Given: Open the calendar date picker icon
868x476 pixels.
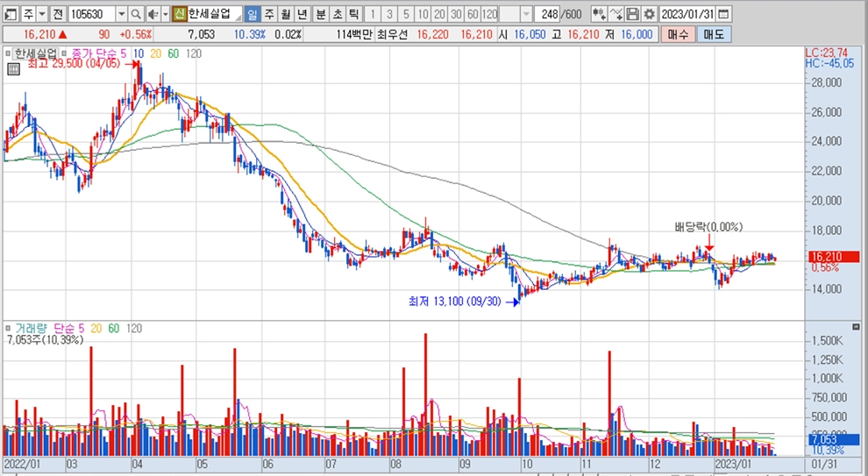Looking at the screenshot, I should (x=723, y=14).
